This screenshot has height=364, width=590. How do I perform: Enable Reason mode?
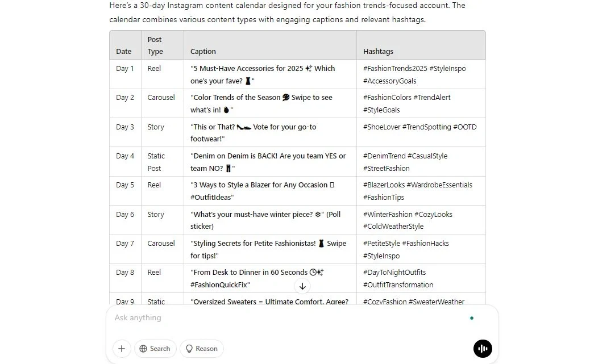(202, 349)
